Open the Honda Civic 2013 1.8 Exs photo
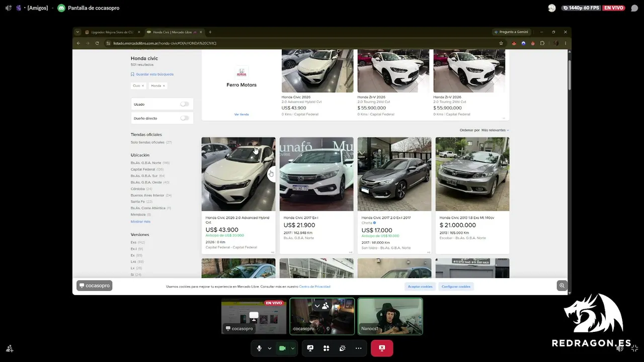Screen dimensions: 644x362 click(x=472, y=174)
